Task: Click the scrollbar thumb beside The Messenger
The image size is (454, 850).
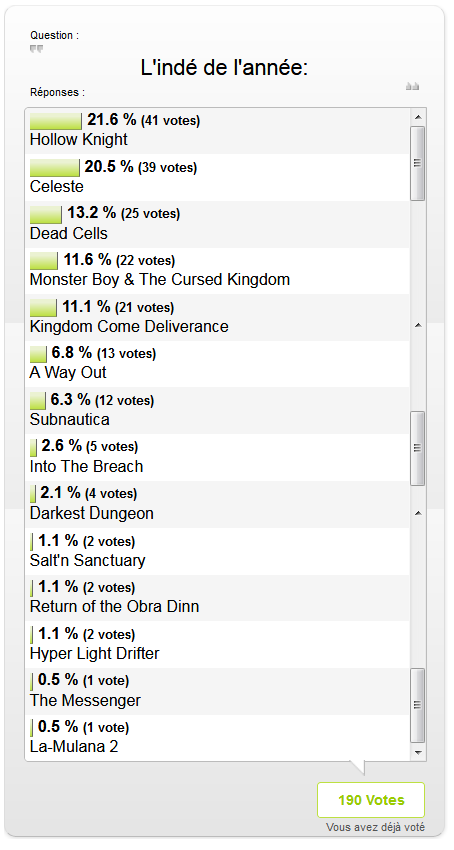Action: point(418,705)
